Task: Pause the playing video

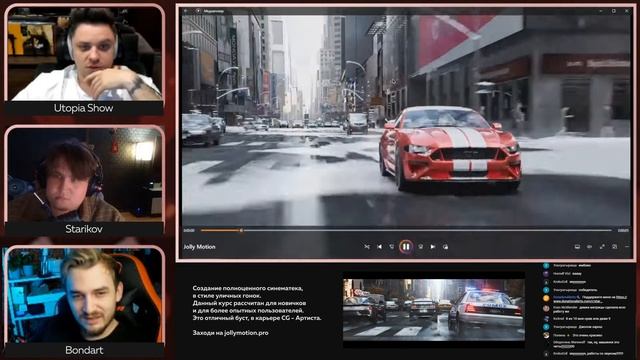Action: 406,247
